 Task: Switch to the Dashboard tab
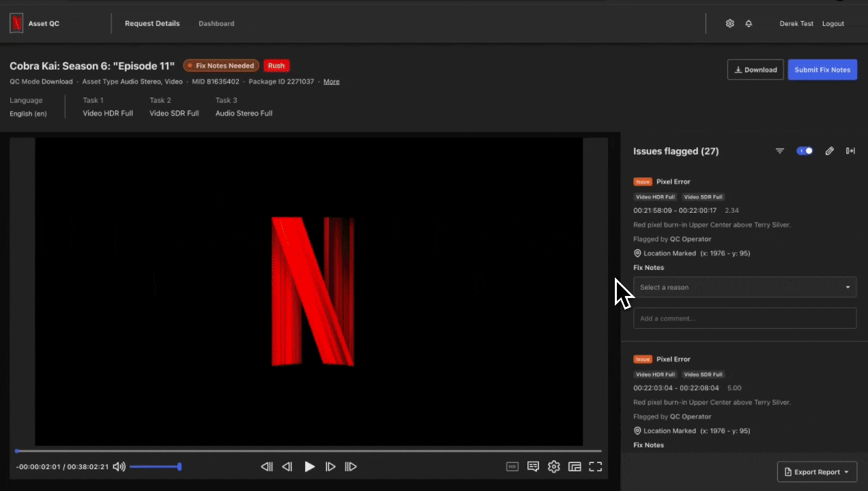pyautogui.click(x=216, y=23)
